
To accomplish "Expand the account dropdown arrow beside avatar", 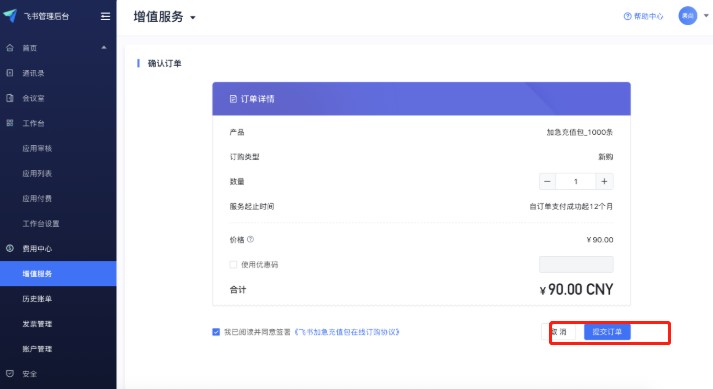I will [x=706, y=15].
